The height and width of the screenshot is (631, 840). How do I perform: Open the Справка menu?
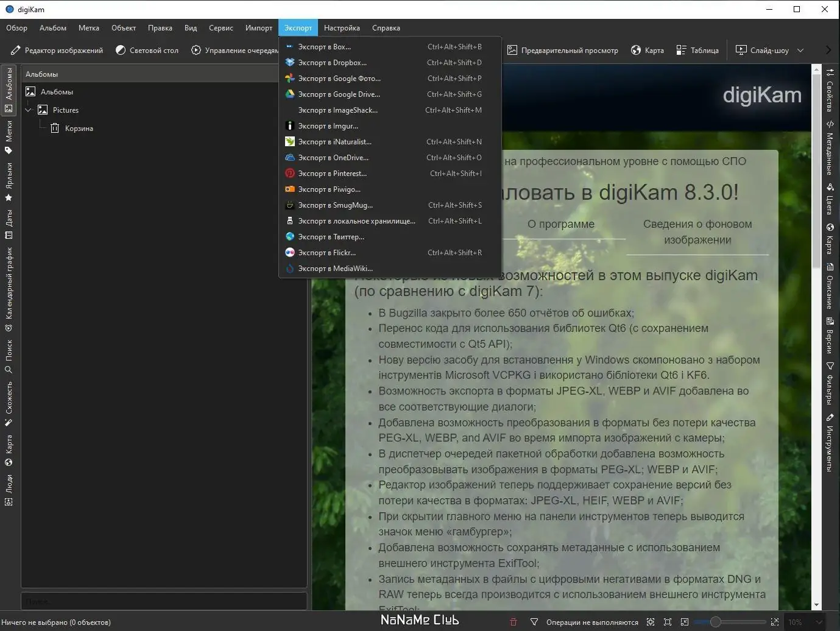pyautogui.click(x=386, y=28)
